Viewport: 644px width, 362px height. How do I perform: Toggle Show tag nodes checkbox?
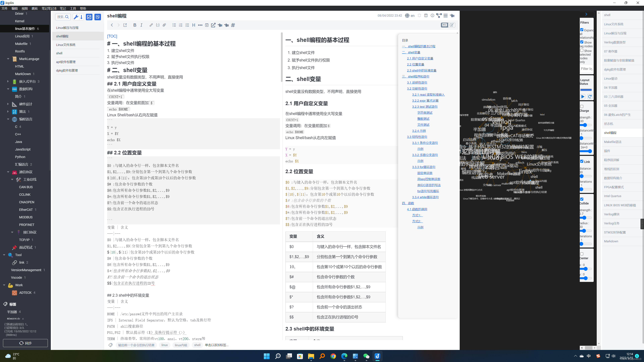[x=582, y=42]
